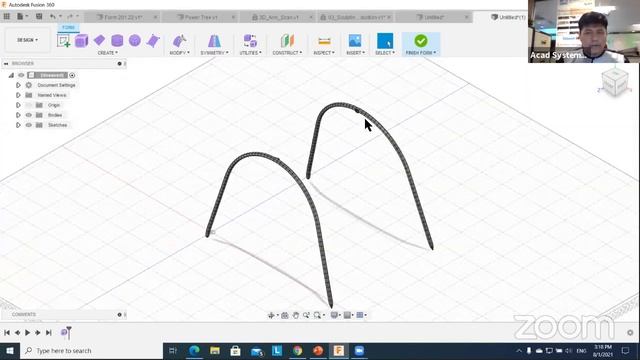
Task: Click the Undo arrow
Action: [53, 17]
